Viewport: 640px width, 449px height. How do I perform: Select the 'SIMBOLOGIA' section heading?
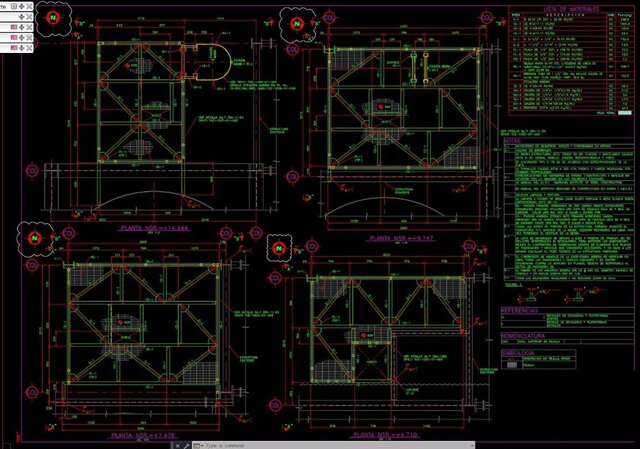coord(517,353)
